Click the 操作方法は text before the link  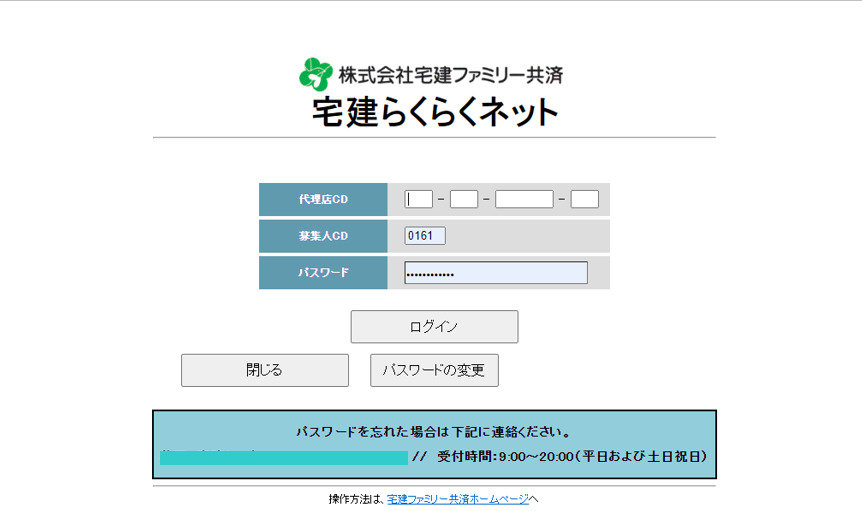[x=356, y=498]
